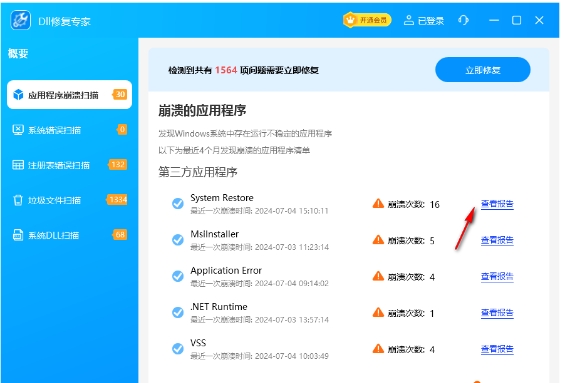This screenshot has width=578, height=383.
Task: Click the warning triangle in System Restore row
Action: coord(378,203)
